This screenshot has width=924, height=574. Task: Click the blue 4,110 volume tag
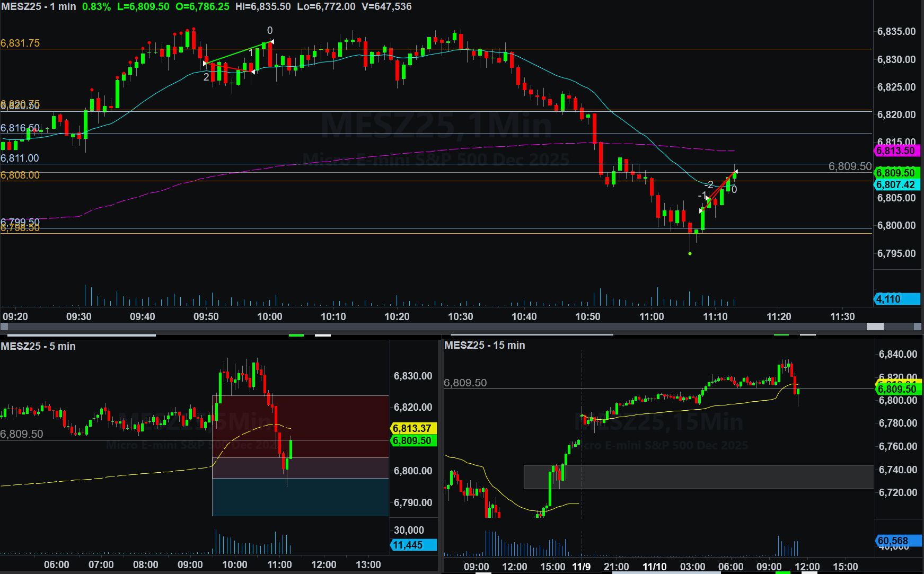coord(896,299)
